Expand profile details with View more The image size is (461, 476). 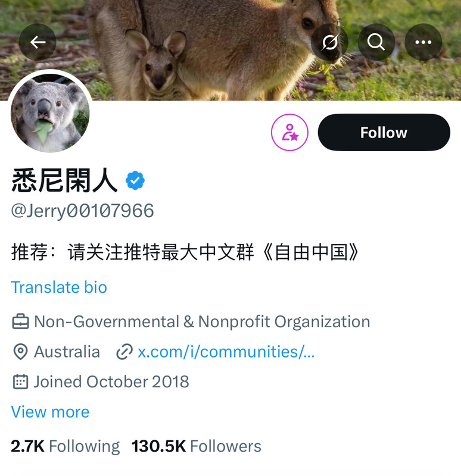tap(50, 412)
